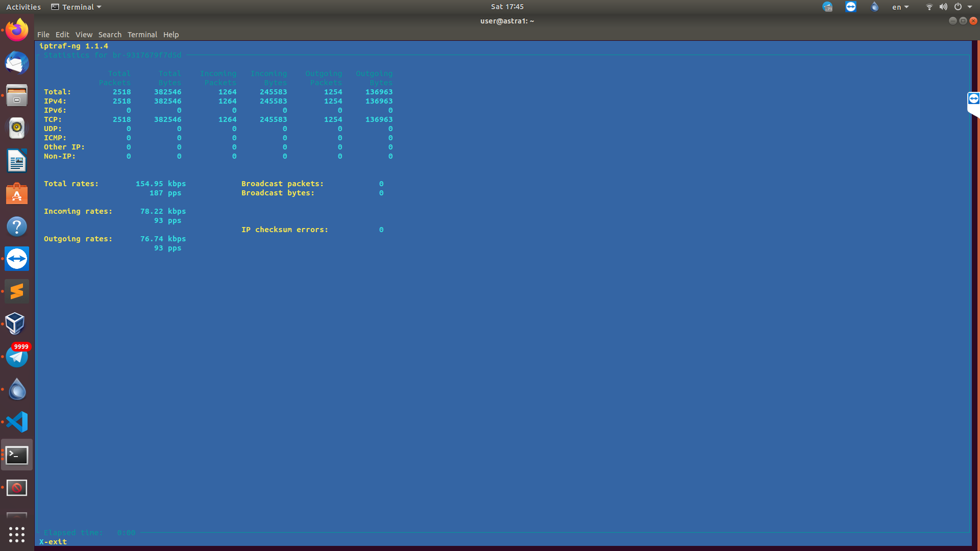Open VirtualBox dock icon
The image size is (980, 551).
pos(17,324)
